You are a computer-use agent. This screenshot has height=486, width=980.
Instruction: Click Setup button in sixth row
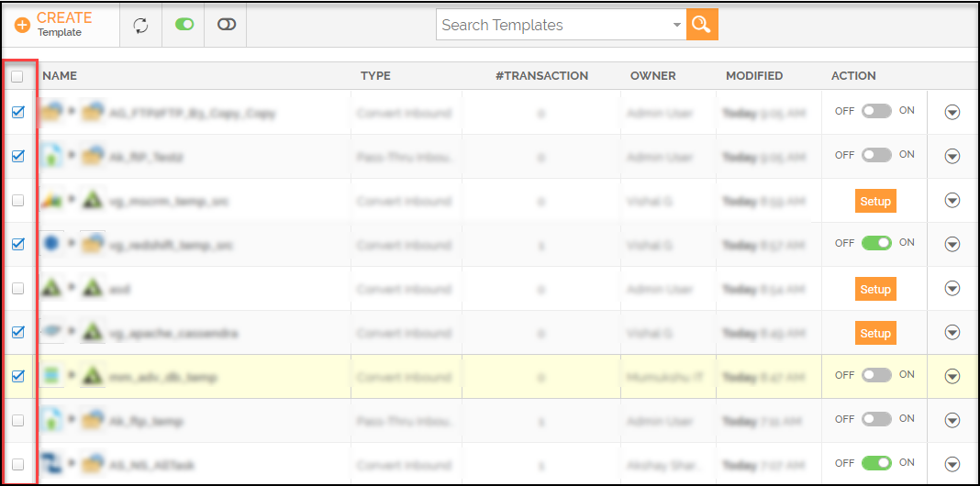click(875, 333)
